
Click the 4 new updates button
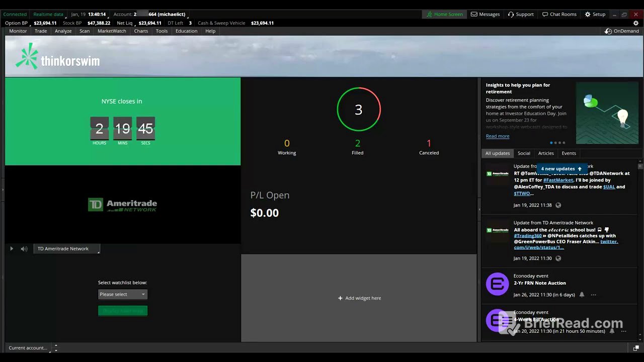pyautogui.click(x=561, y=169)
